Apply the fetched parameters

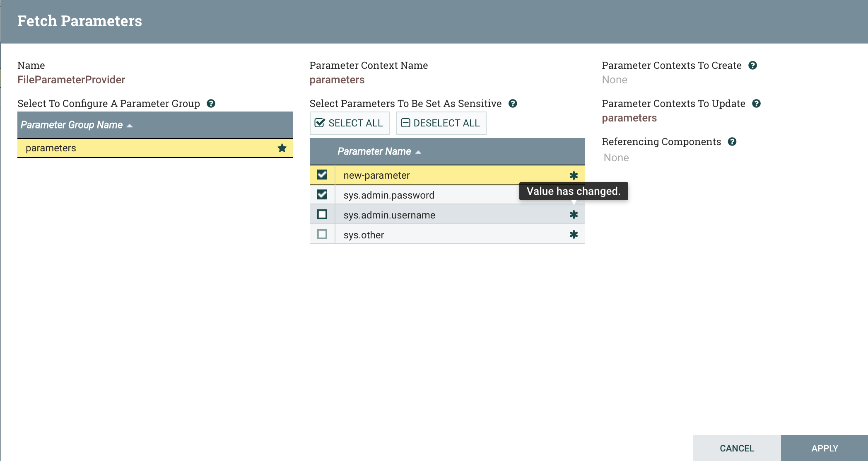pos(825,448)
